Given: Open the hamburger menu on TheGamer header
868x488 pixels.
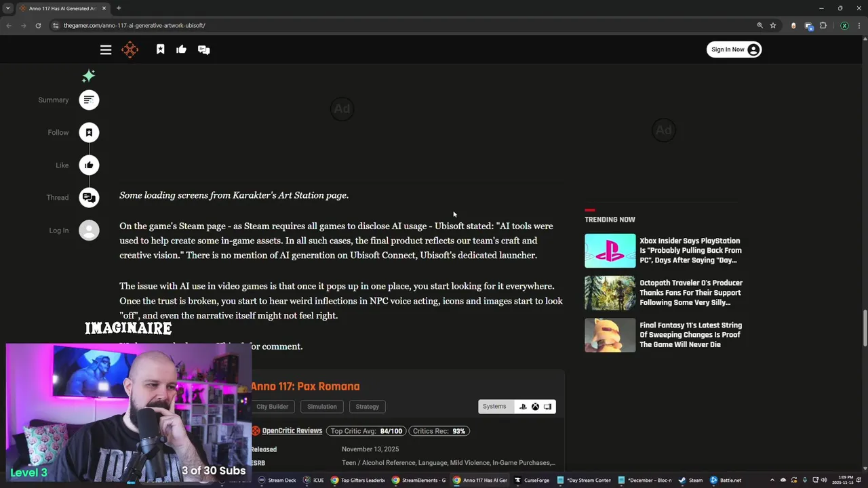Looking at the screenshot, I should pyautogui.click(x=106, y=49).
